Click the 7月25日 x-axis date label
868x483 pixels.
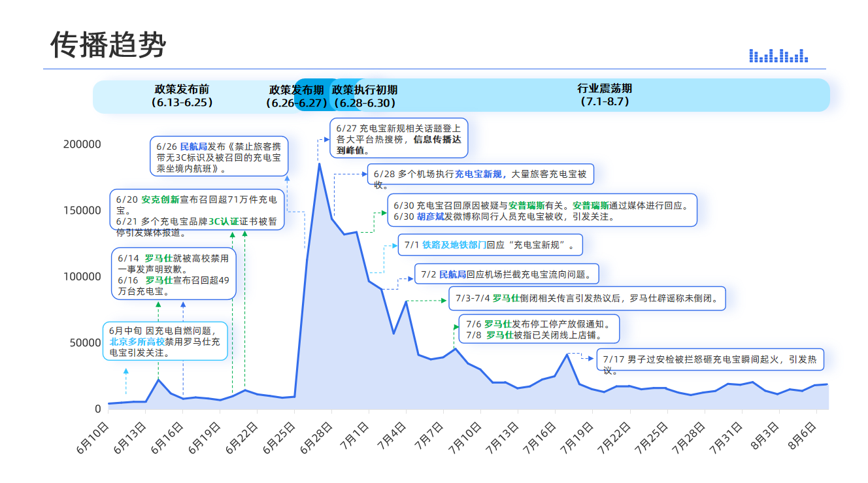pyautogui.click(x=651, y=438)
